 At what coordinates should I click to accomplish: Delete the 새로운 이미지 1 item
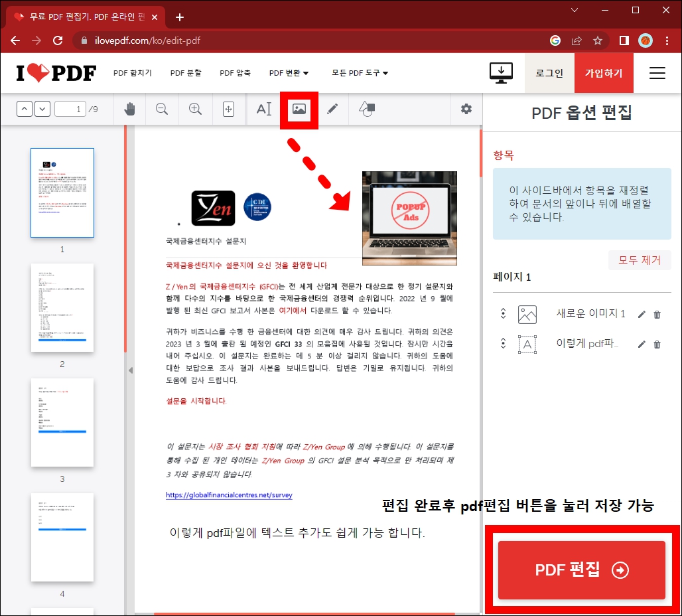(657, 313)
